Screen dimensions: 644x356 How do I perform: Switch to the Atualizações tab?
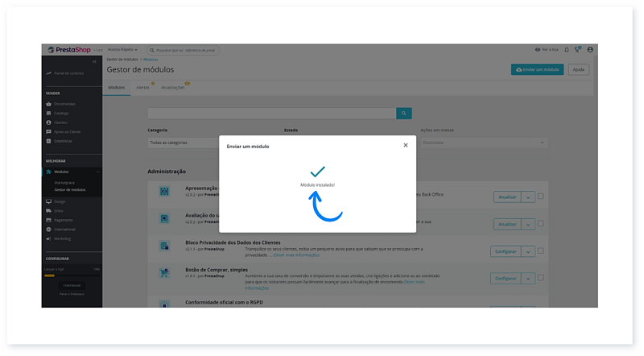(x=172, y=87)
